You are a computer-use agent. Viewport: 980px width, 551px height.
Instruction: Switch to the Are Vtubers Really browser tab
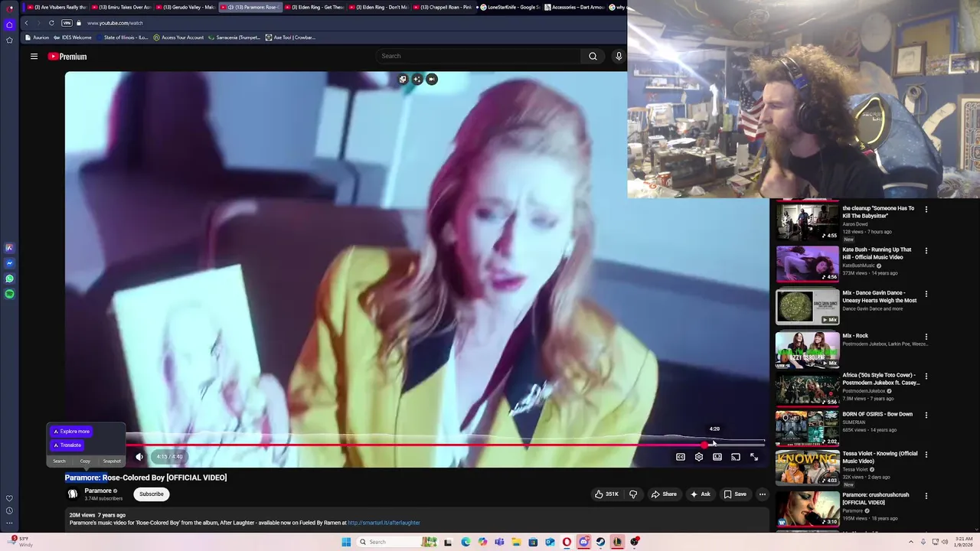tap(57, 7)
